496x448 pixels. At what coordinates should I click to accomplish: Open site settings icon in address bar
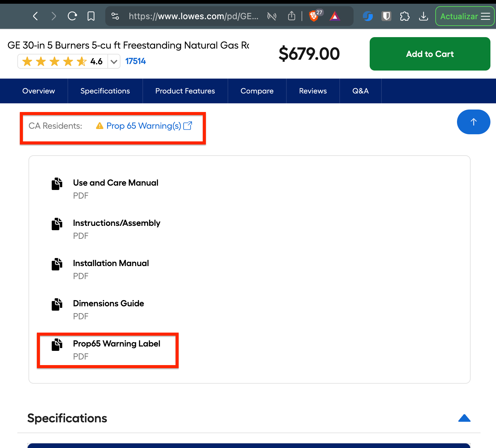point(115,16)
